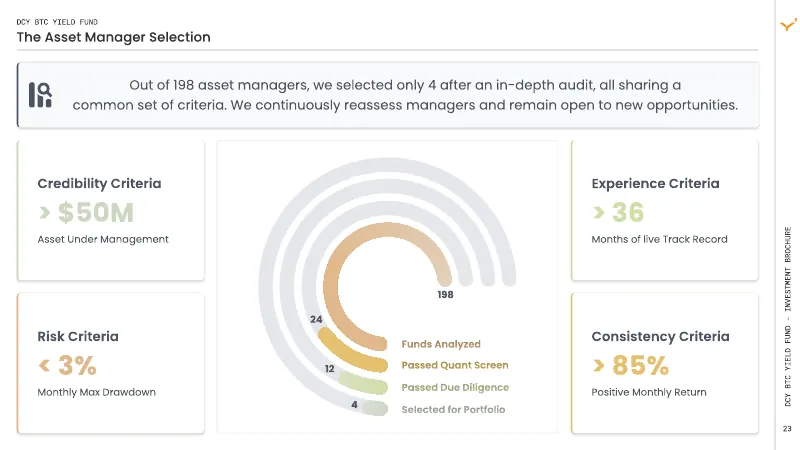Click the orange DCY logo icon
The width and height of the screenshot is (800, 450).
coord(788,24)
